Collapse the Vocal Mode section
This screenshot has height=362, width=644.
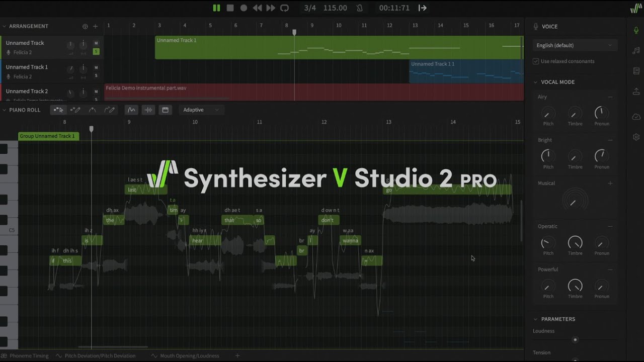point(535,82)
